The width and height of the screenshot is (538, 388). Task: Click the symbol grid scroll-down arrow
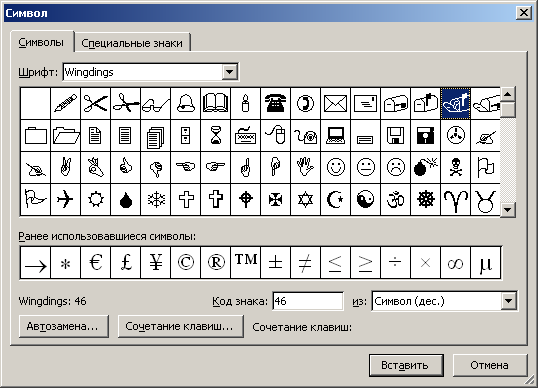[x=508, y=209]
